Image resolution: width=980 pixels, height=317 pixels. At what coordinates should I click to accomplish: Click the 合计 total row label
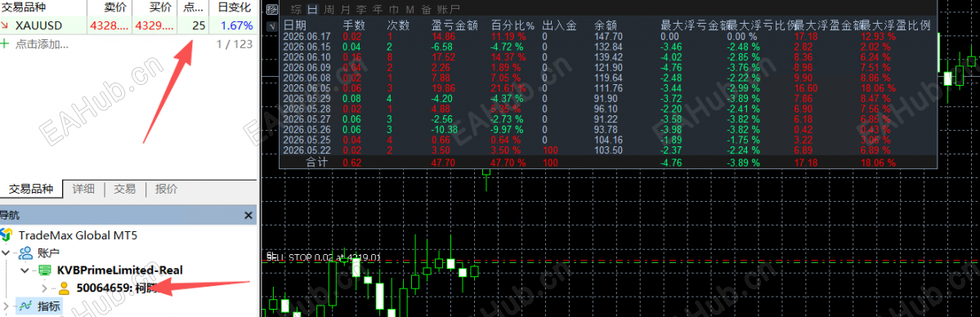(x=318, y=163)
